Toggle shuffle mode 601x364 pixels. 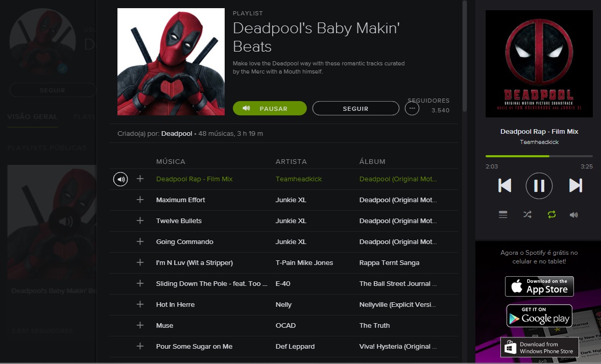click(x=527, y=214)
